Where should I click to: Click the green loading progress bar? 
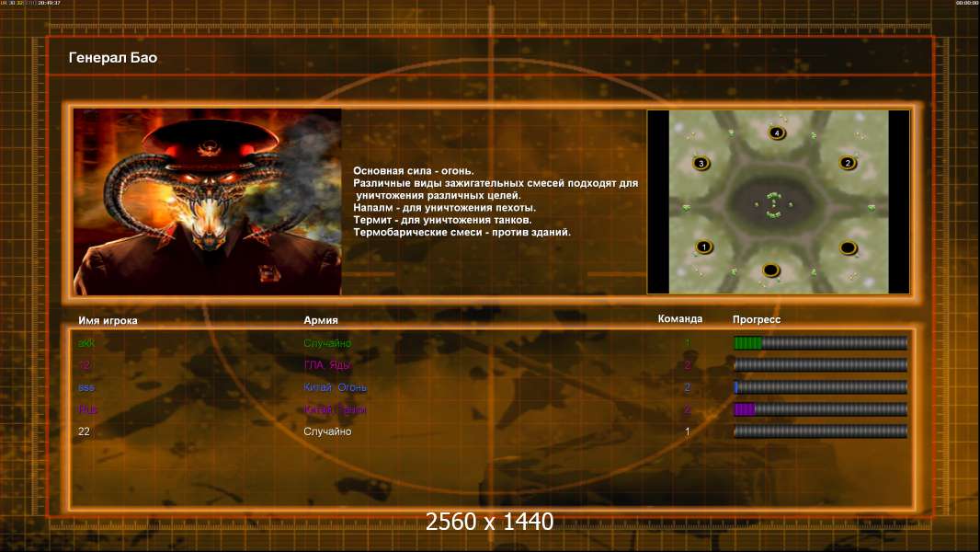coord(820,342)
